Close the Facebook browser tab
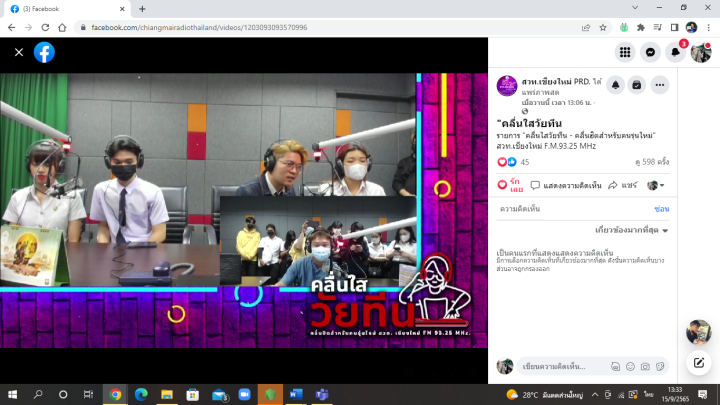The image size is (720, 405). point(122,9)
